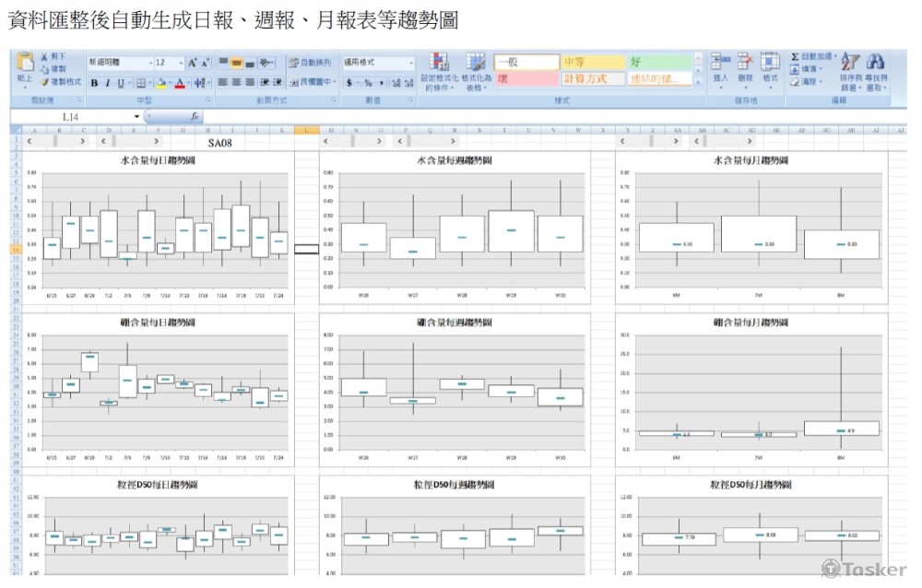Open the font name dropdown (新細明體)
922x588 pixels.
120,63
